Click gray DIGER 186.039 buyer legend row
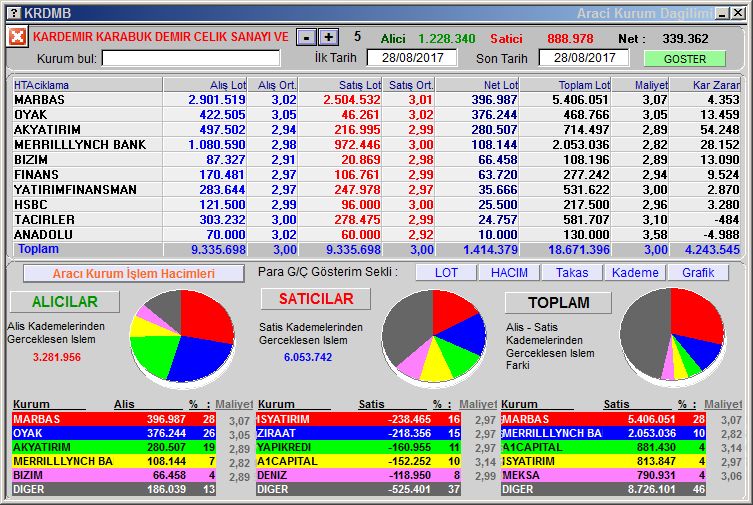 click(x=114, y=489)
